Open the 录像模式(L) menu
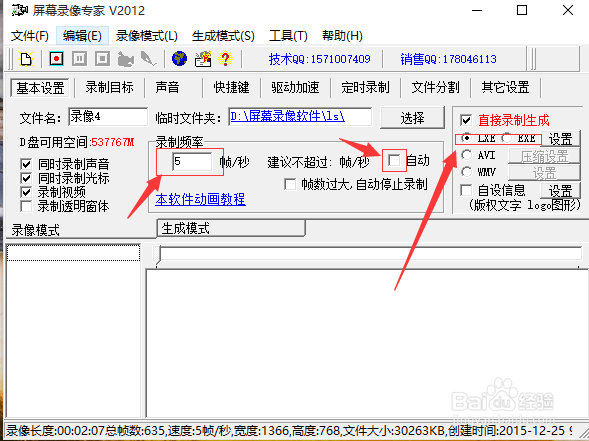Viewport: 589px width, 441px height. click(146, 36)
